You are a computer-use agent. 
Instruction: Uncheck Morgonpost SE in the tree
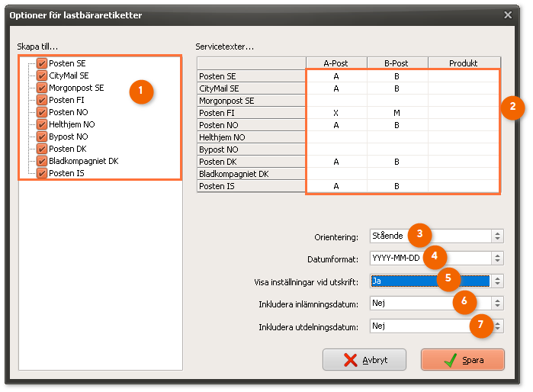point(42,88)
